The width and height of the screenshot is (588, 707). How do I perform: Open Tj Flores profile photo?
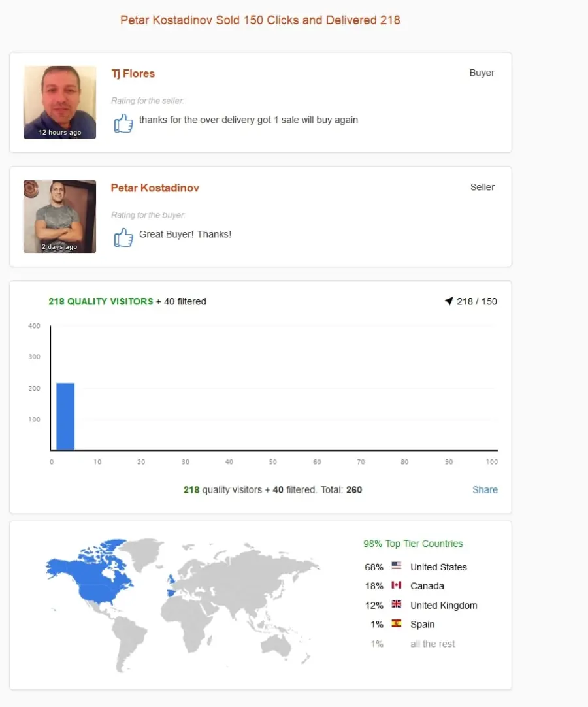click(x=59, y=103)
